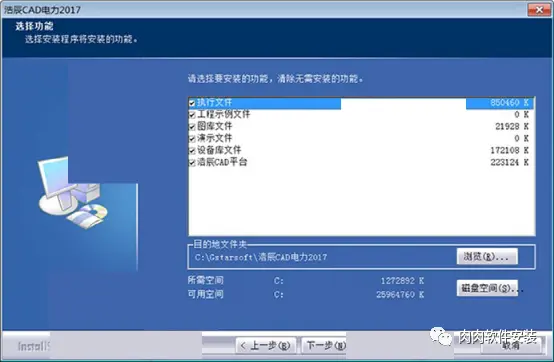This screenshot has width=554, height=362.
Task: Click the 172108 K size value
Action: [x=509, y=150]
